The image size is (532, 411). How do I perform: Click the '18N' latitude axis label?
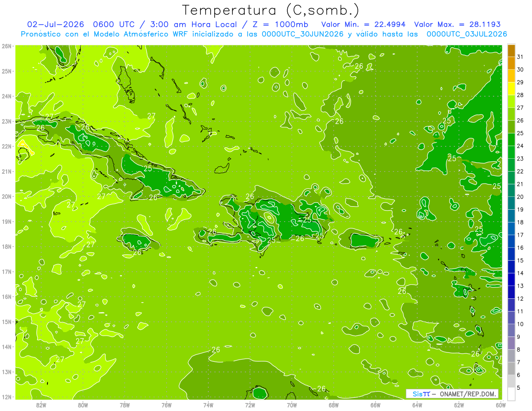coord(6,247)
